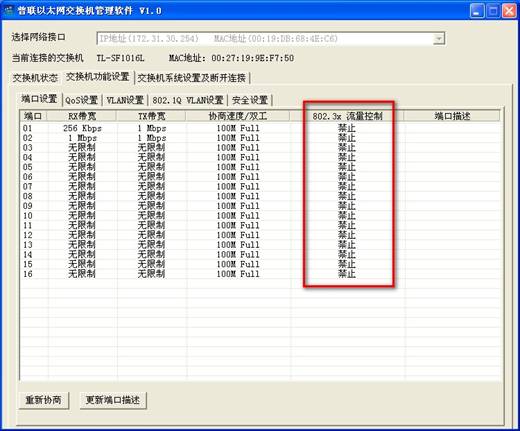Open the QoS设置 sub-tab
This screenshot has height=431, width=520.
point(82,100)
